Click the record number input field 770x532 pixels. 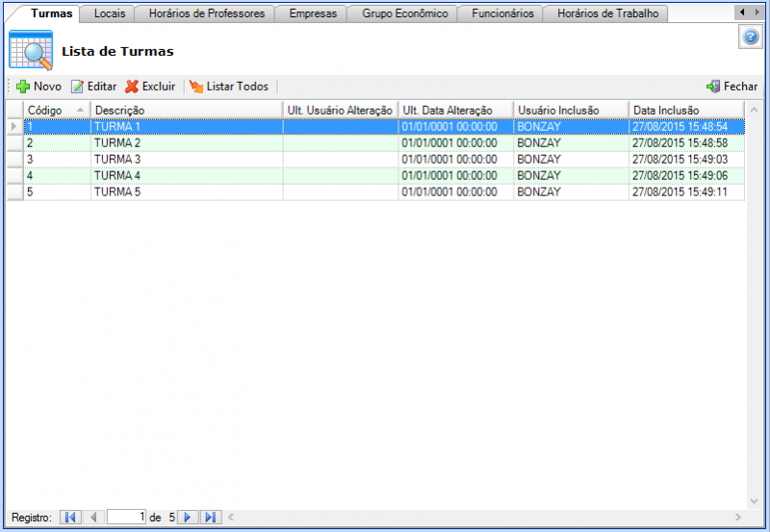[126, 518]
